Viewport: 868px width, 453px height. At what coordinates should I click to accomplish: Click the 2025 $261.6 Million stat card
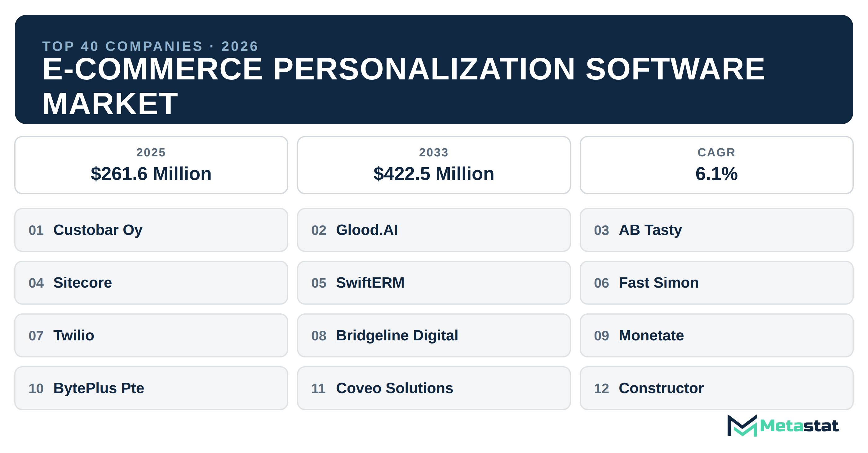coord(151,165)
